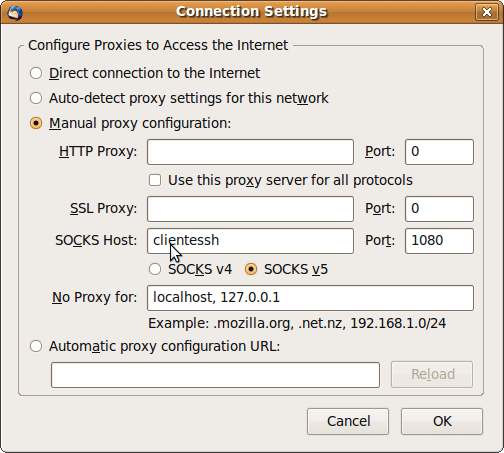
Task: Select the SSL Proxy port field
Action: click(x=439, y=209)
